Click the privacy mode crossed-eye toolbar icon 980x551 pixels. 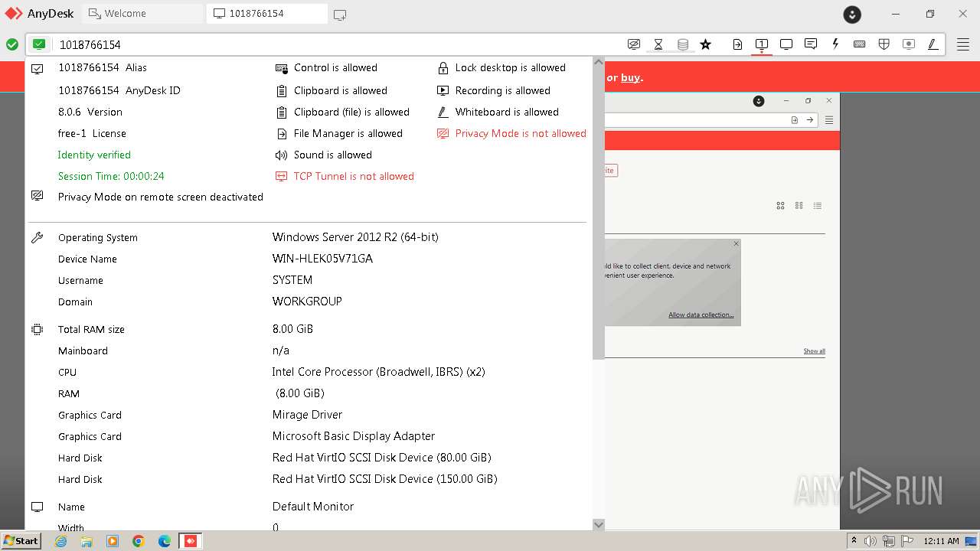point(634,44)
